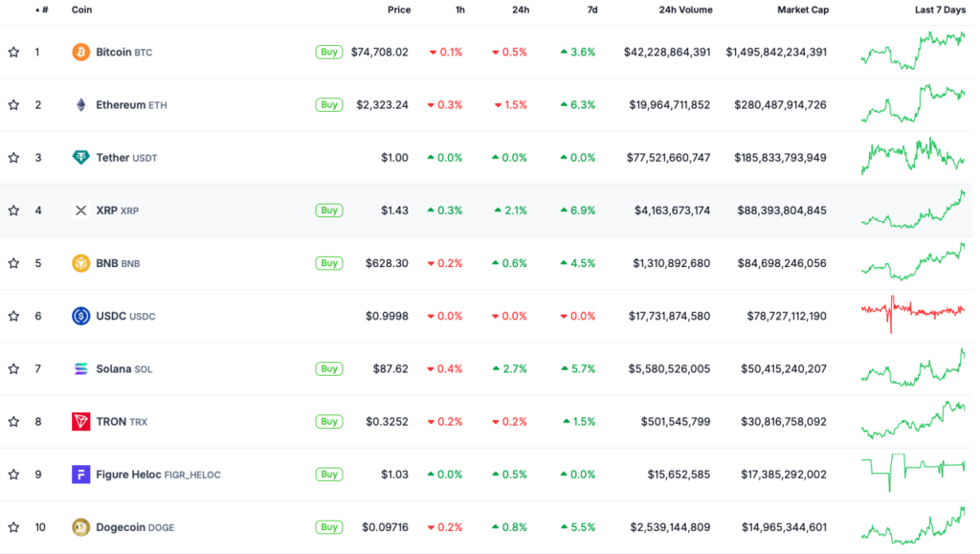Click the USDC coin logo

(x=81, y=316)
